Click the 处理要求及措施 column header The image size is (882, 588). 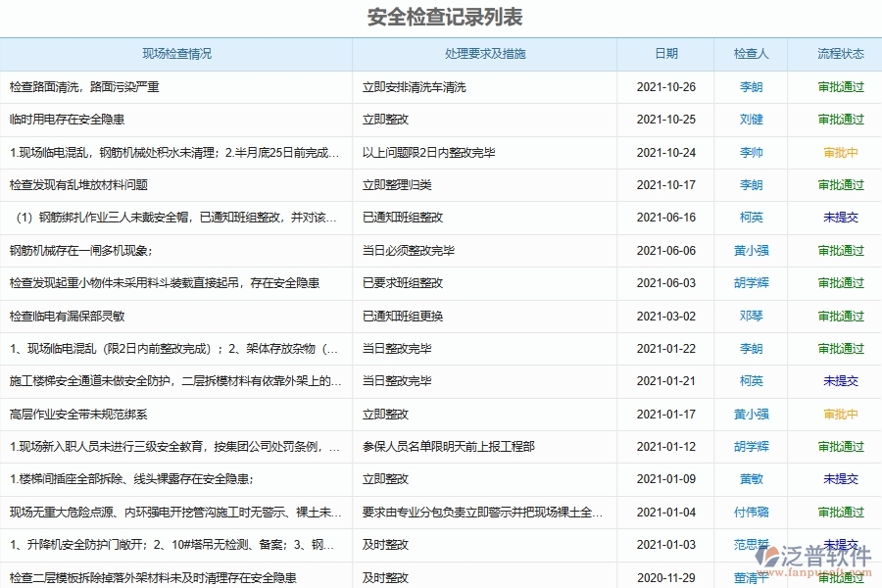487,55
